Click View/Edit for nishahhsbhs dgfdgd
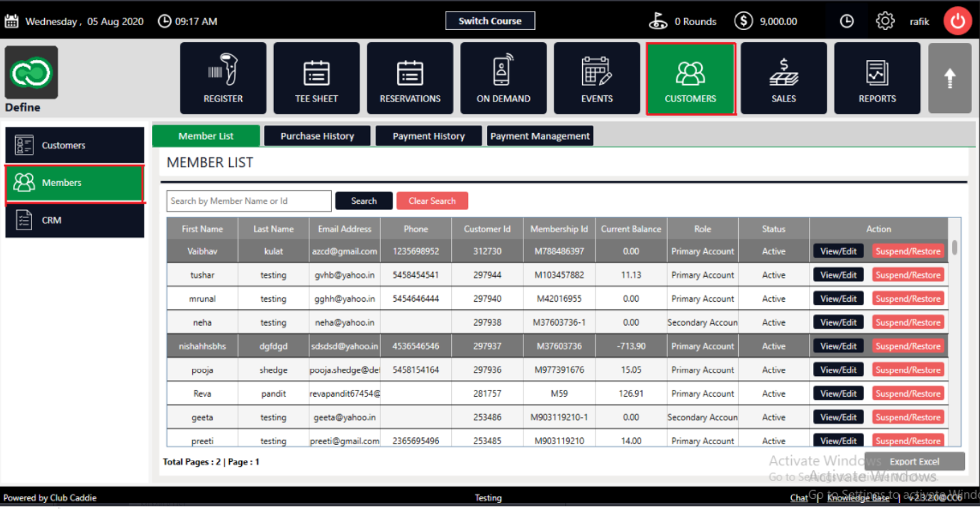The height and width of the screenshot is (509, 980). tap(838, 346)
